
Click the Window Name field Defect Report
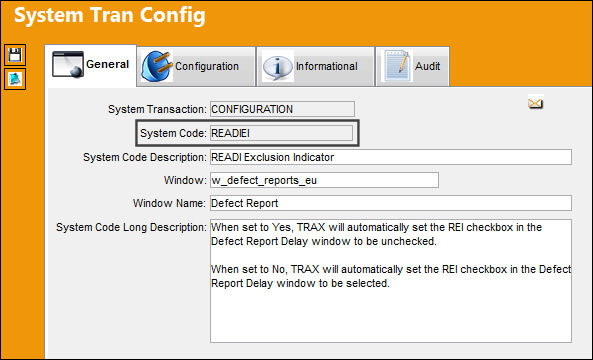click(391, 203)
